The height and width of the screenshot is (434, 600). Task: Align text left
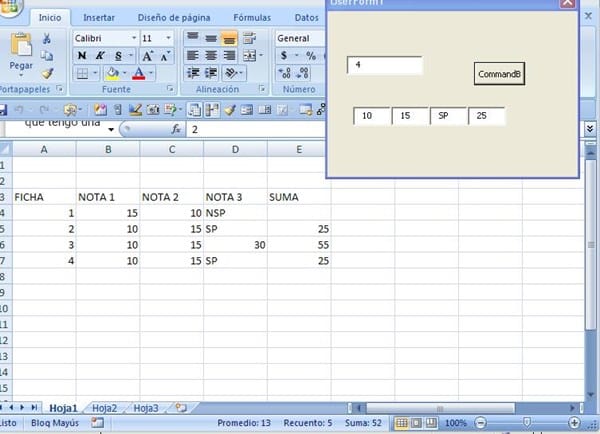pos(192,56)
